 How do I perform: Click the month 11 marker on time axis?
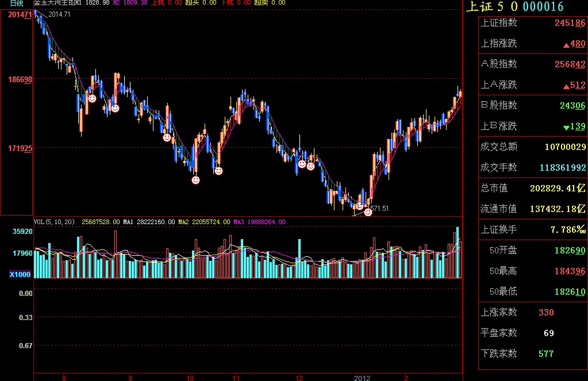(236, 378)
